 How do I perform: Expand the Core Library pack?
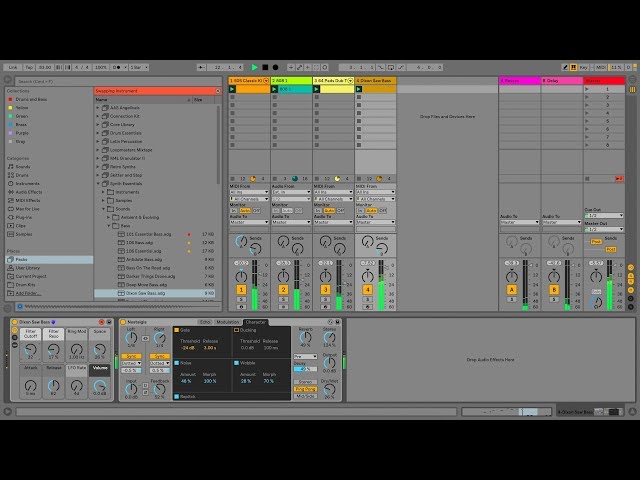98,124
